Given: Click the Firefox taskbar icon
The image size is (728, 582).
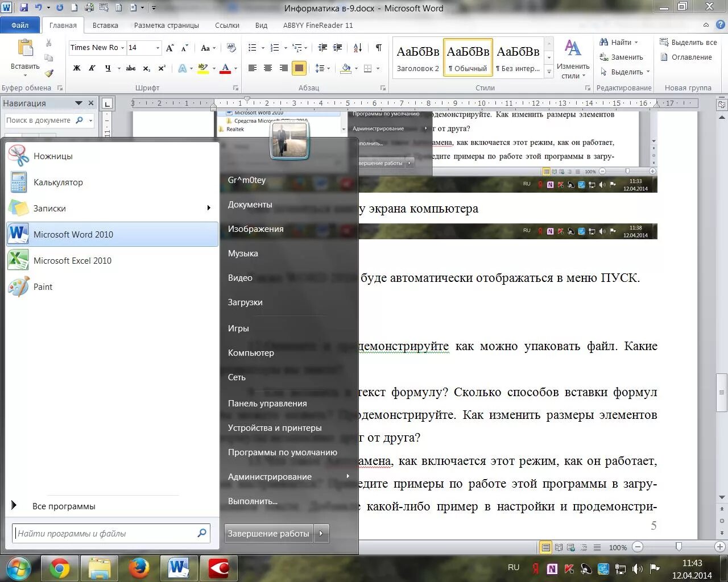Looking at the screenshot, I should [139, 568].
